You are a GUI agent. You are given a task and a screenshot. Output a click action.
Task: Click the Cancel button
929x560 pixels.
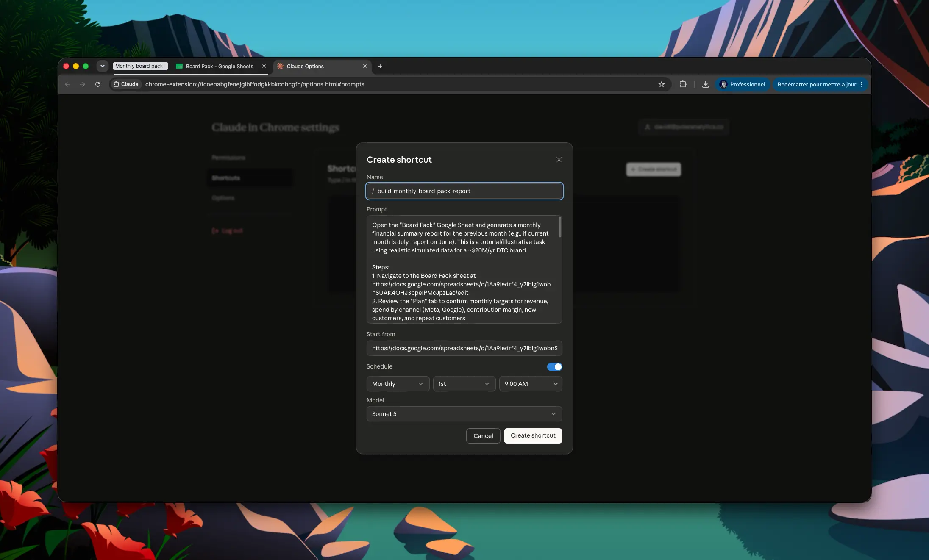[483, 436]
